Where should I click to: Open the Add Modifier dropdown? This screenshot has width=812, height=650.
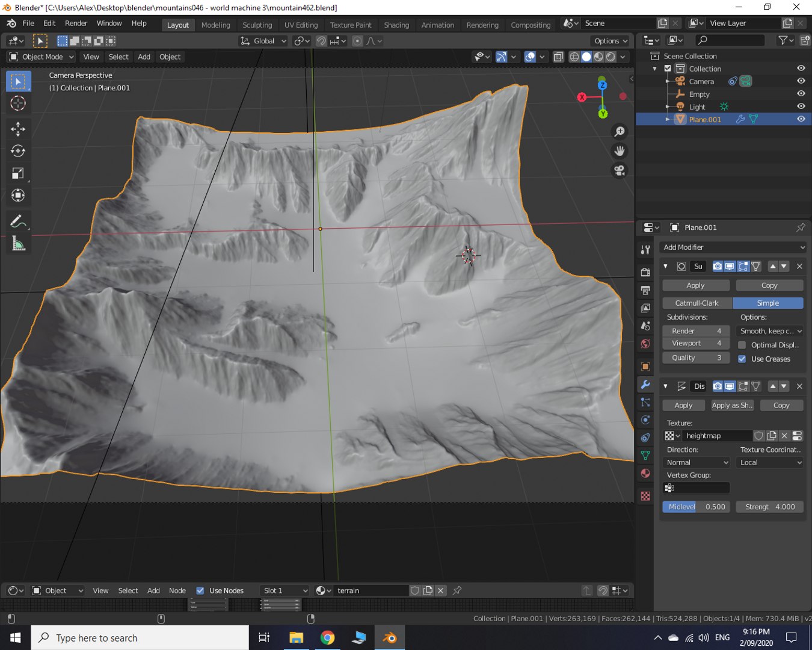(x=733, y=247)
